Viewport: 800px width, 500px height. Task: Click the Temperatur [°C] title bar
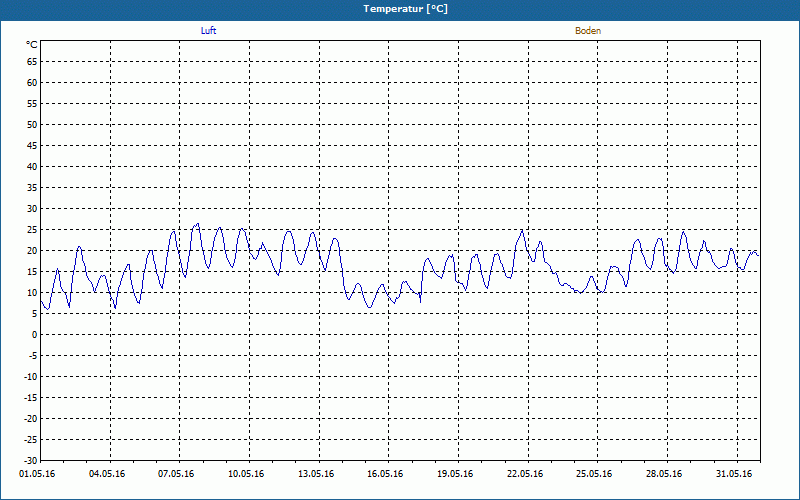click(400, 9)
